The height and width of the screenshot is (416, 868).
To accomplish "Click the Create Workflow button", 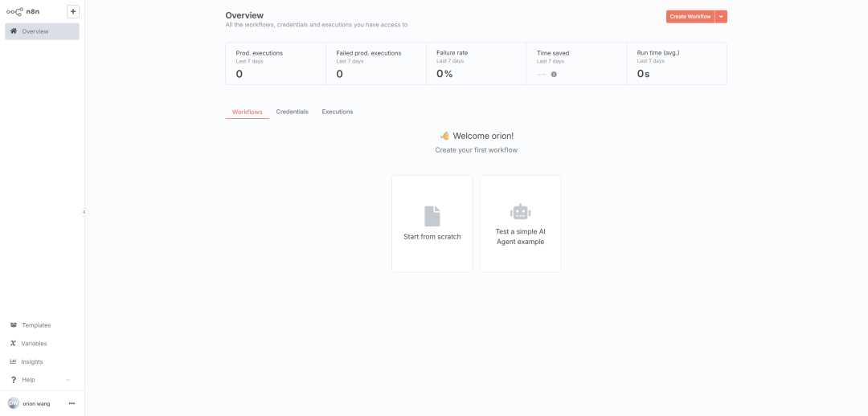I will click(690, 16).
